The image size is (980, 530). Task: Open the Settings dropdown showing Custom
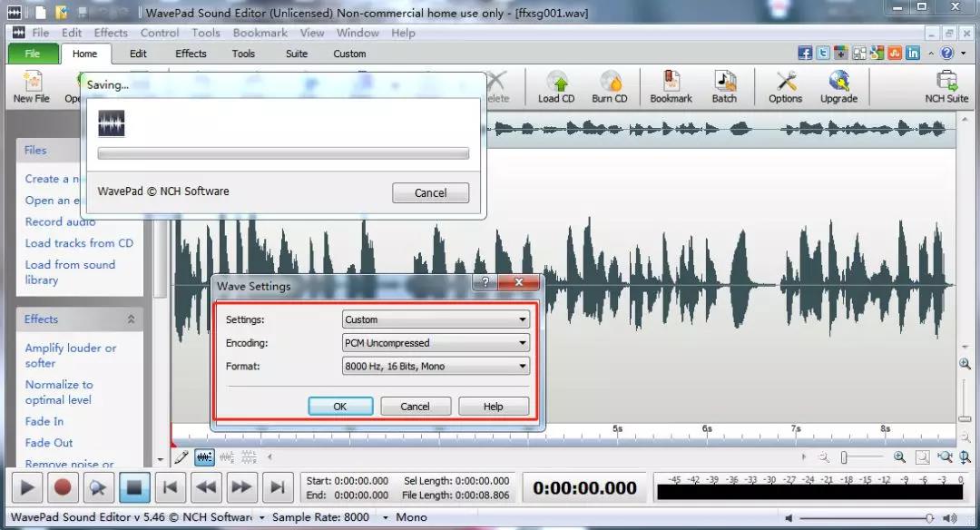point(436,319)
